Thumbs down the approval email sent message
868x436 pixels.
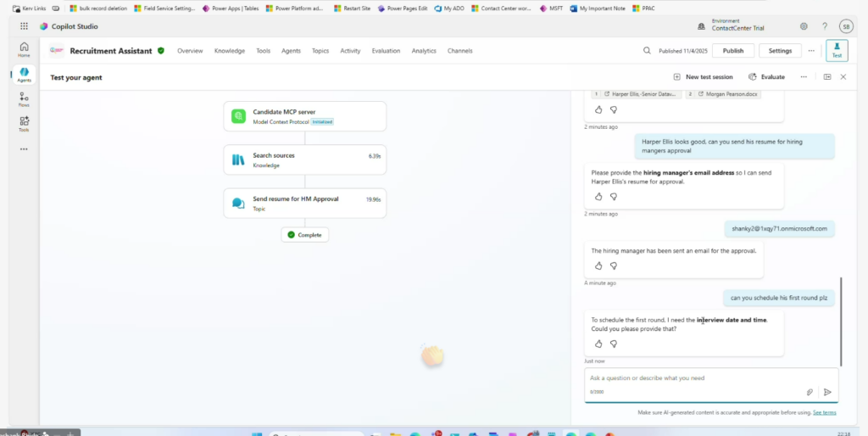[614, 266]
